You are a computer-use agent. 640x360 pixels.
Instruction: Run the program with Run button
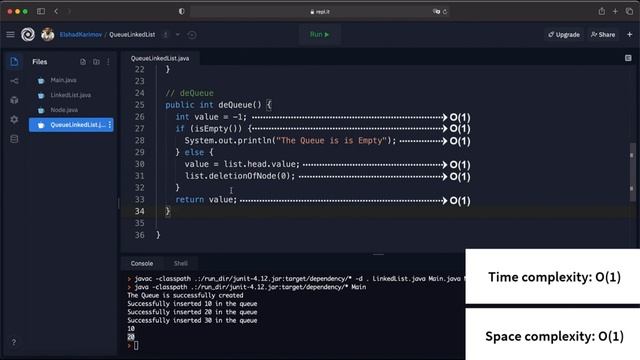320,35
